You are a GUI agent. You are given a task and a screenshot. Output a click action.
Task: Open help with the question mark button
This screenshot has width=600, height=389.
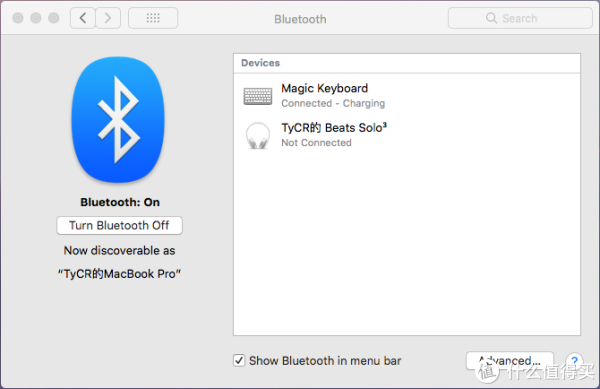click(x=574, y=360)
